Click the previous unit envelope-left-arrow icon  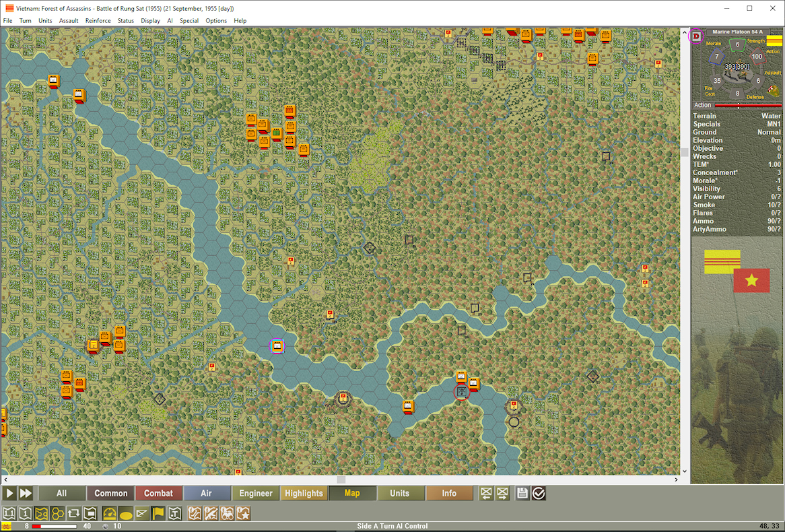click(x=485, y=494)
